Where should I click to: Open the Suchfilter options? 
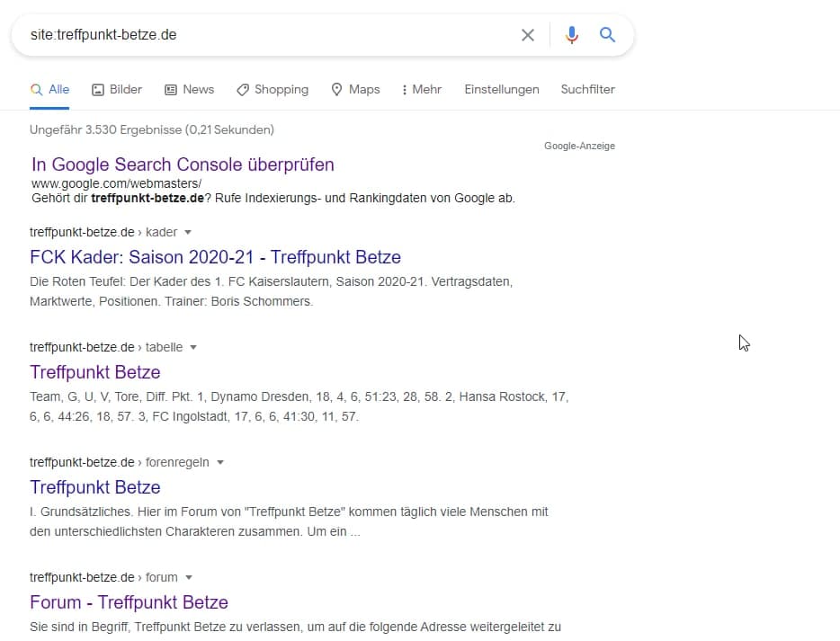(x=587, y=89)
